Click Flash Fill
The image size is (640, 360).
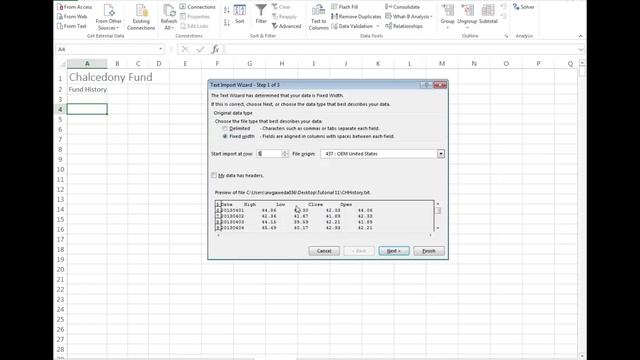pyautogui.click(x=344, y=7)
